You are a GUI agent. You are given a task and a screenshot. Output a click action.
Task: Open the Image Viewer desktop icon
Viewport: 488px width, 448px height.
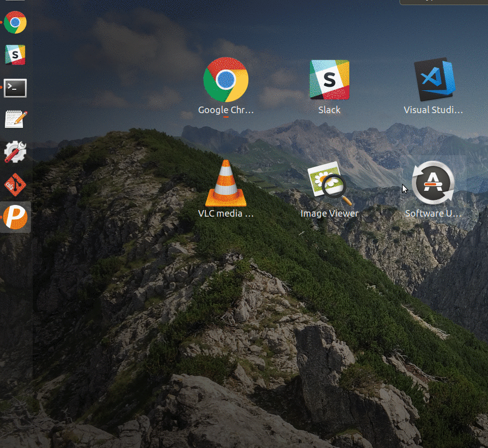(x=329, y=183)
